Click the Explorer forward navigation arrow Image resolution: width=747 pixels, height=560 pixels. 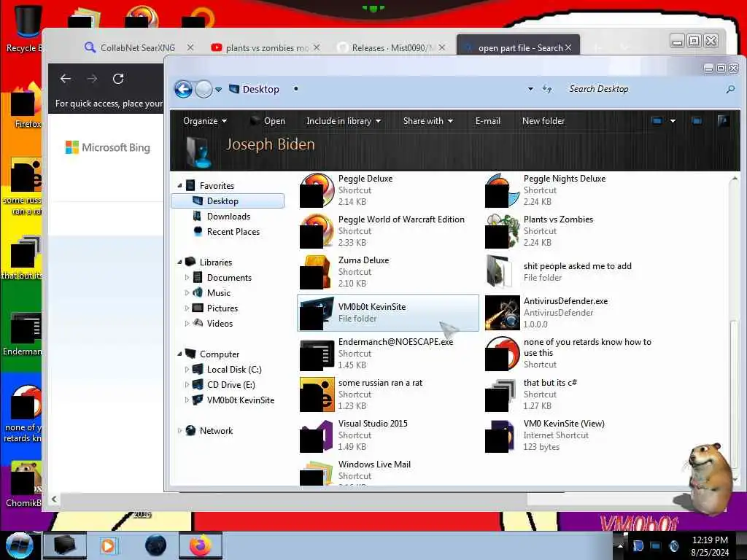(x=204, y=89)
